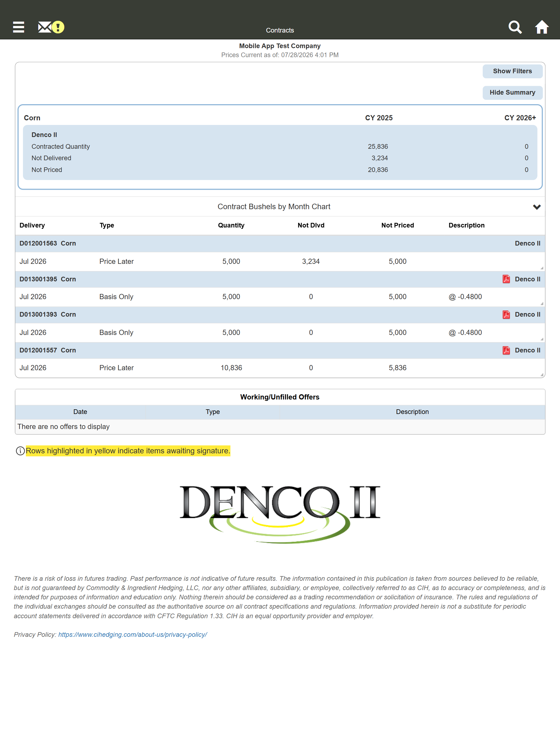The height and width of the screenshot is (747, 560).
Task: Click the CY 2025 summary column heading
Action: click(379, 118)
